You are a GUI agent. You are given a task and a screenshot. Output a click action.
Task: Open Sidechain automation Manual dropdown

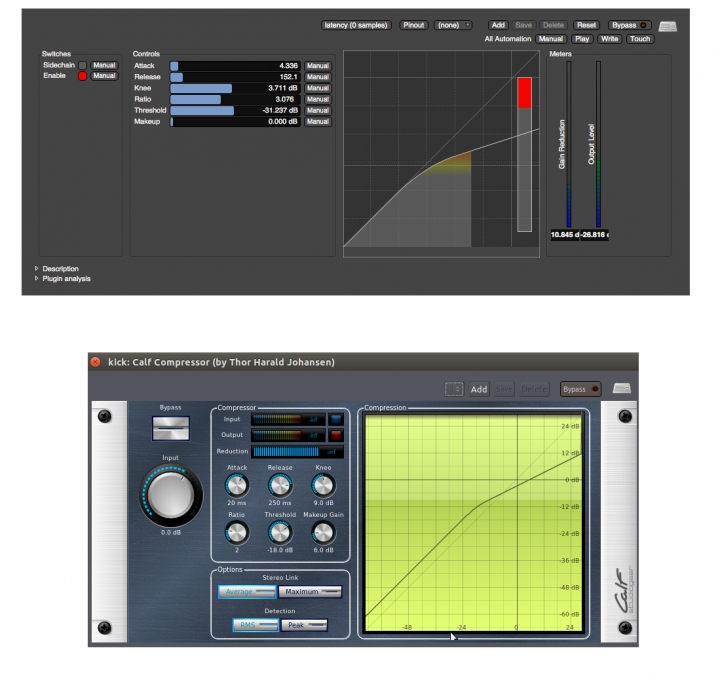click(104, 65)
